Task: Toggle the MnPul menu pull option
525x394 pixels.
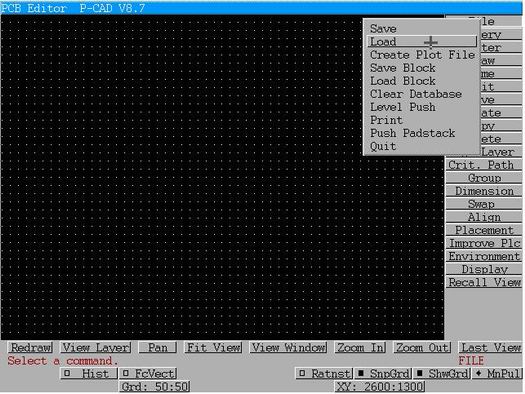Action: click(497, 373)
